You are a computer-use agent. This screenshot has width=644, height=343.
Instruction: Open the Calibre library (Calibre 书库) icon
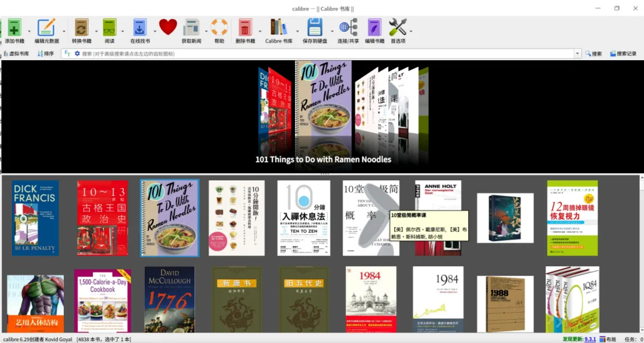pyautogui.click(x=279, y=27)
